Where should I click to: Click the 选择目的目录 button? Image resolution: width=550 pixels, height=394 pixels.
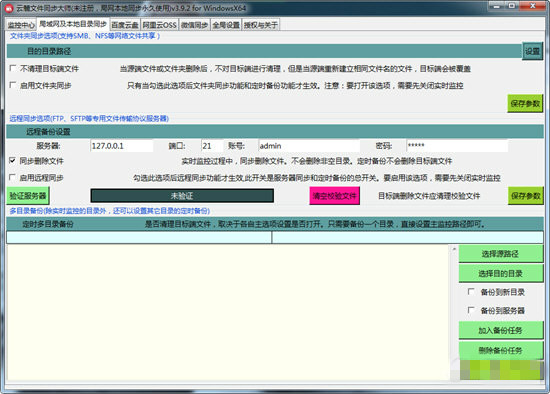(x=501, y=273)
